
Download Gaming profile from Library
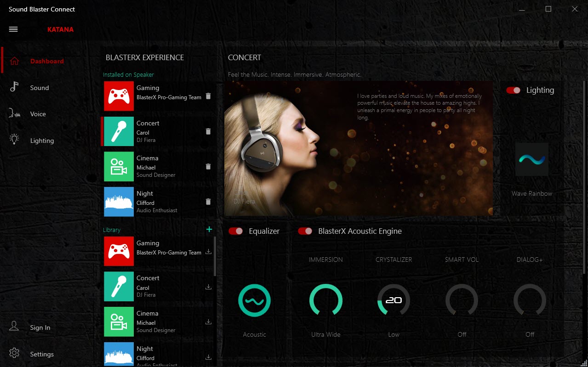click(208, 251)
